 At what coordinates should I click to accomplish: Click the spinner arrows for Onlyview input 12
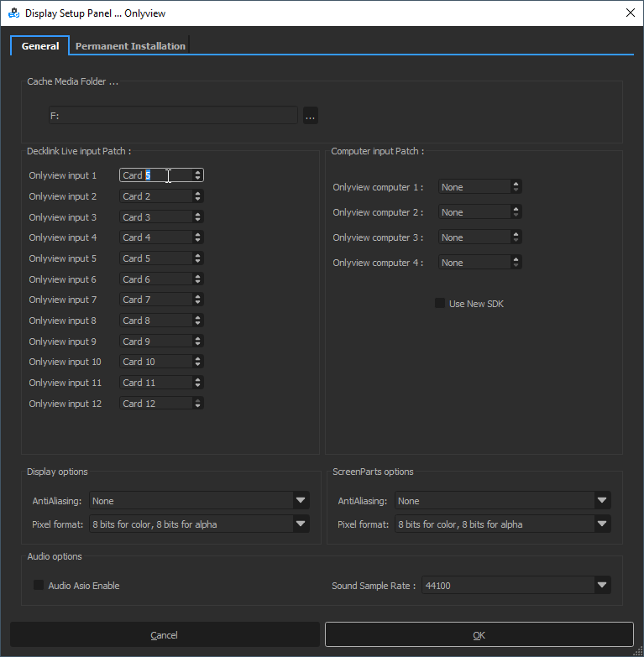pyautogui.click(x=197, y=404)
